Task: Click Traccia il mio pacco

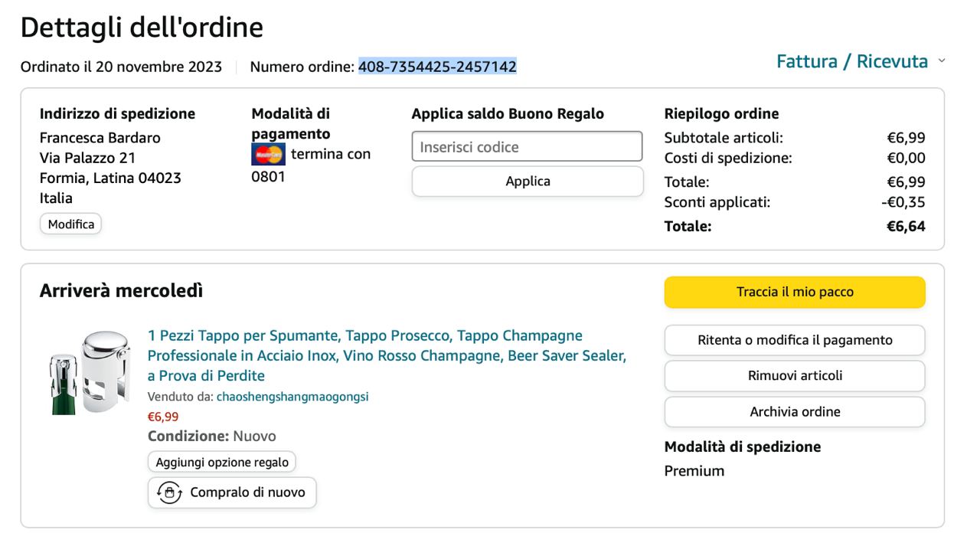Action: (794, 293)
